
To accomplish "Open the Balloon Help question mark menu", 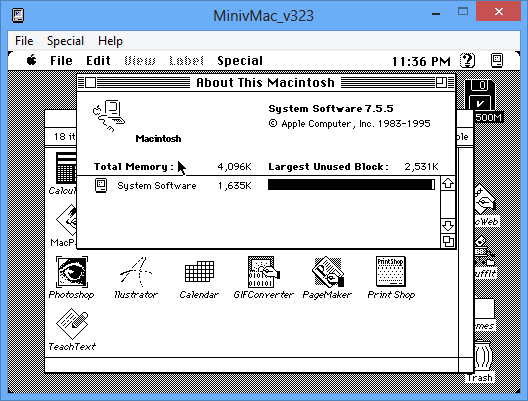I will [x=467, y=61].
